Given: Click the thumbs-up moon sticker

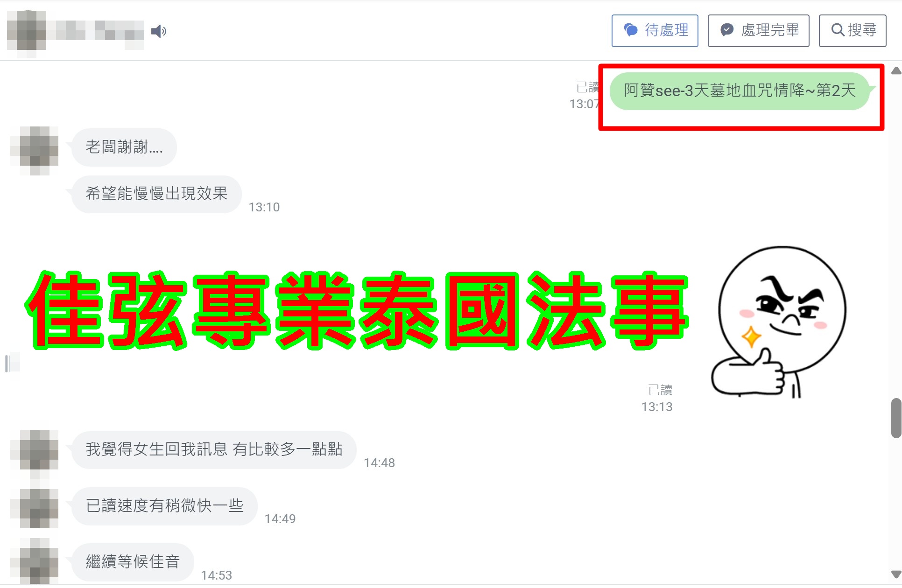Looking at the screenshot, I should [x=779, y=322].
